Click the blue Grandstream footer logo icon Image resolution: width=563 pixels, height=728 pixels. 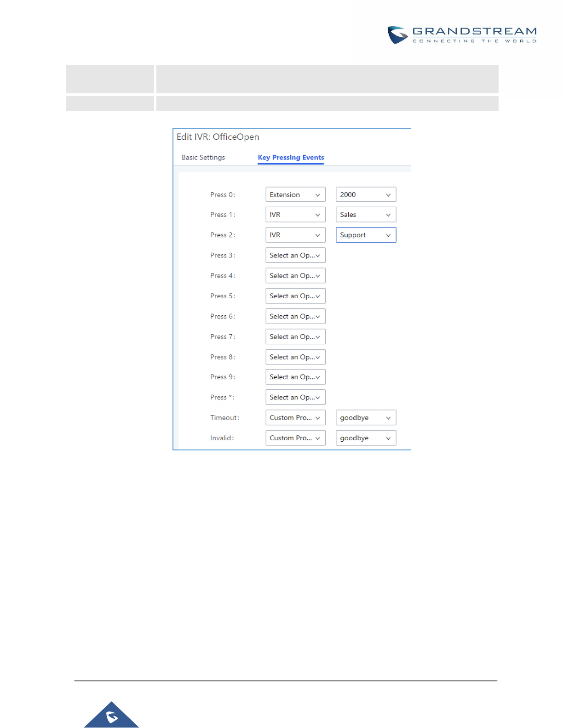tap(111, 715)
